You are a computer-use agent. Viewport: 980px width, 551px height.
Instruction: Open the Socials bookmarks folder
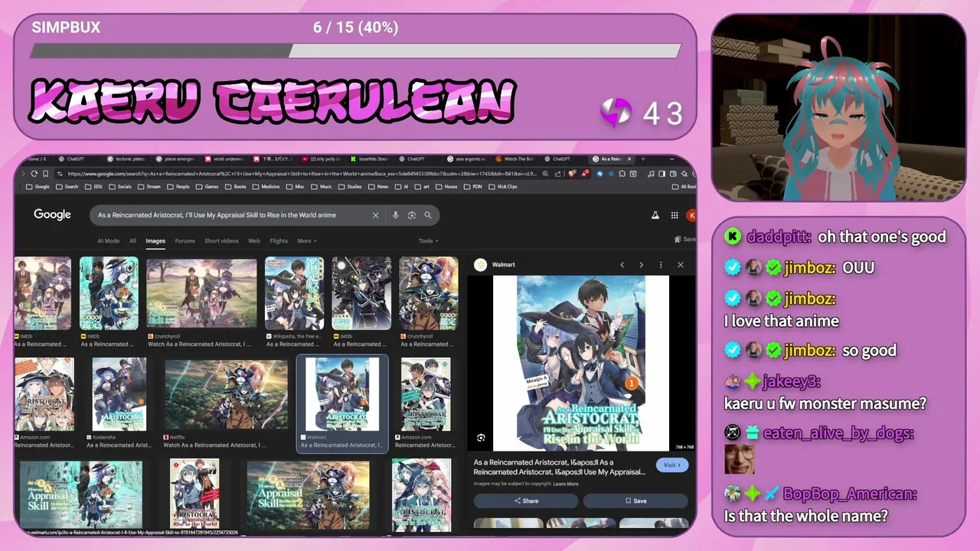coord(120,187)
